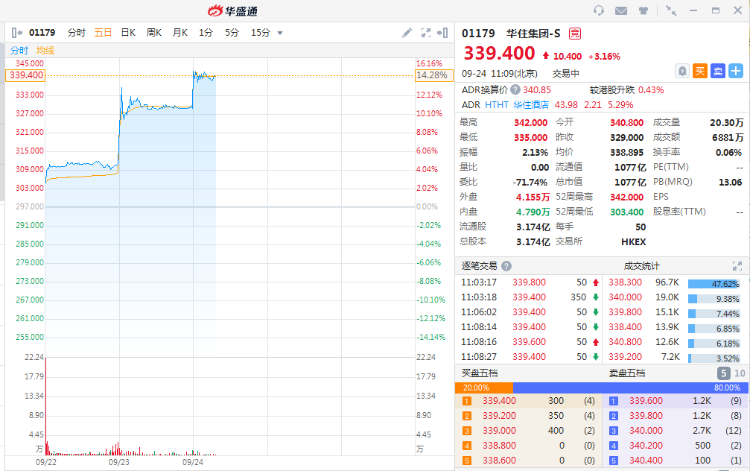Show 5-level order depth
This screenshot has height=471, width=750.
(x=724, y=373)
